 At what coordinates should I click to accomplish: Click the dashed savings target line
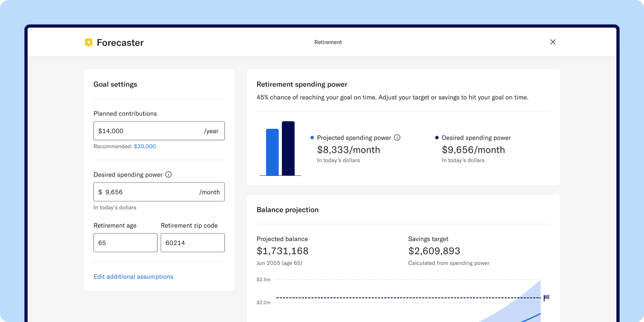tap(391, 298)
